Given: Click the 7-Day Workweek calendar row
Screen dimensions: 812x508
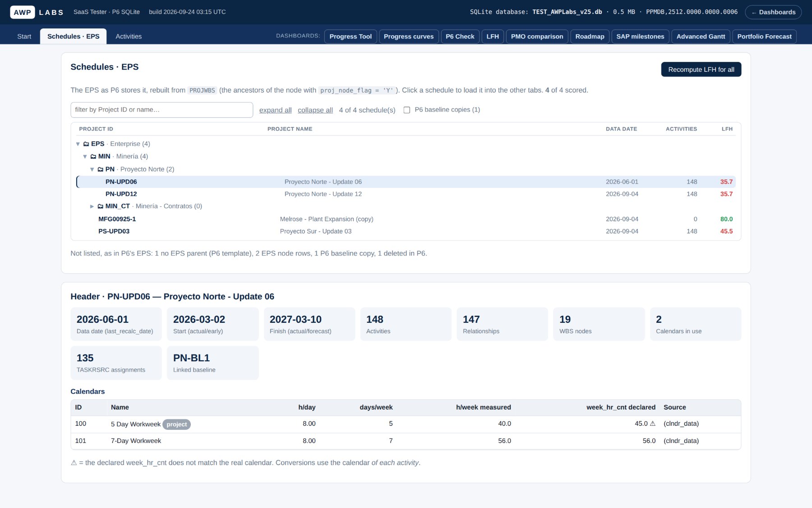Looking at the screenshot, I should click(406, 441).
